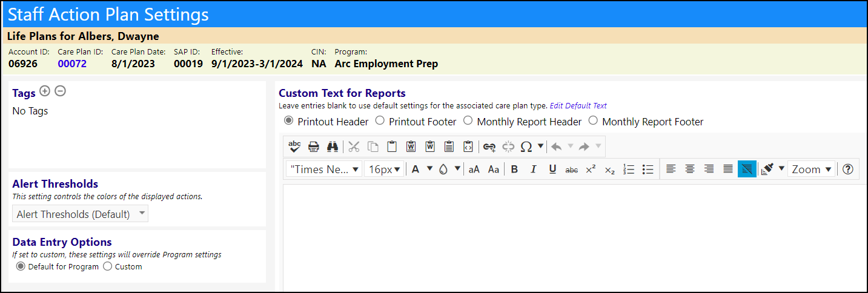
Task: Open Find and Replace binoculars icon
Action: [333, 146]
